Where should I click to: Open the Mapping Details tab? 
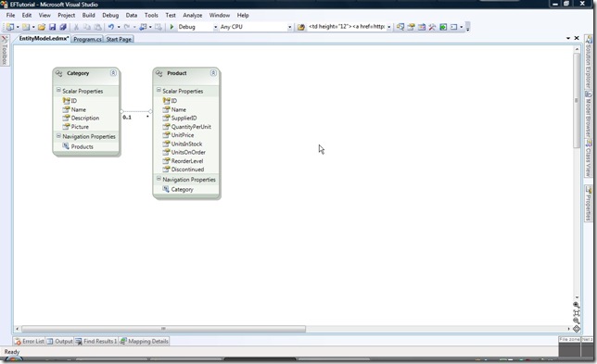(144, 341)
